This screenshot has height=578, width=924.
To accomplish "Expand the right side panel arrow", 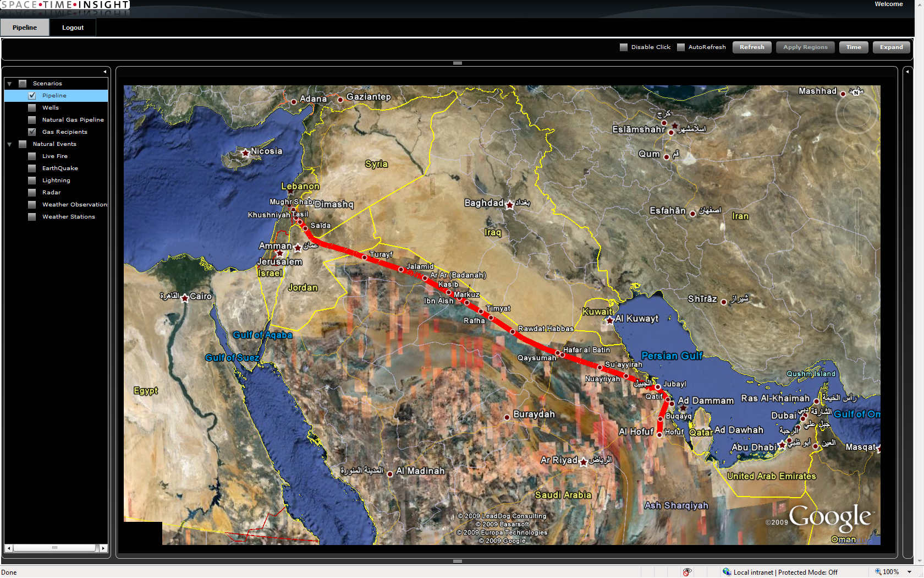I will coord(908,72).
